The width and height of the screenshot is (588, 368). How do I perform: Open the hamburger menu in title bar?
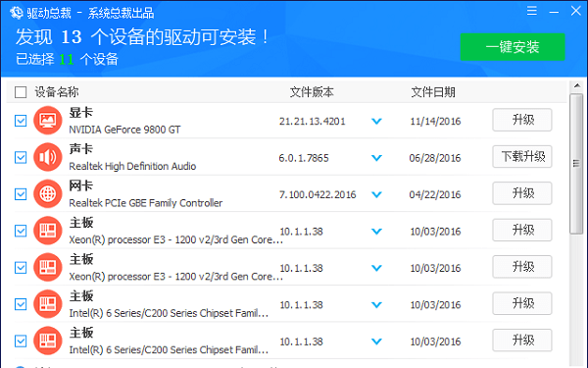point(532,11)
